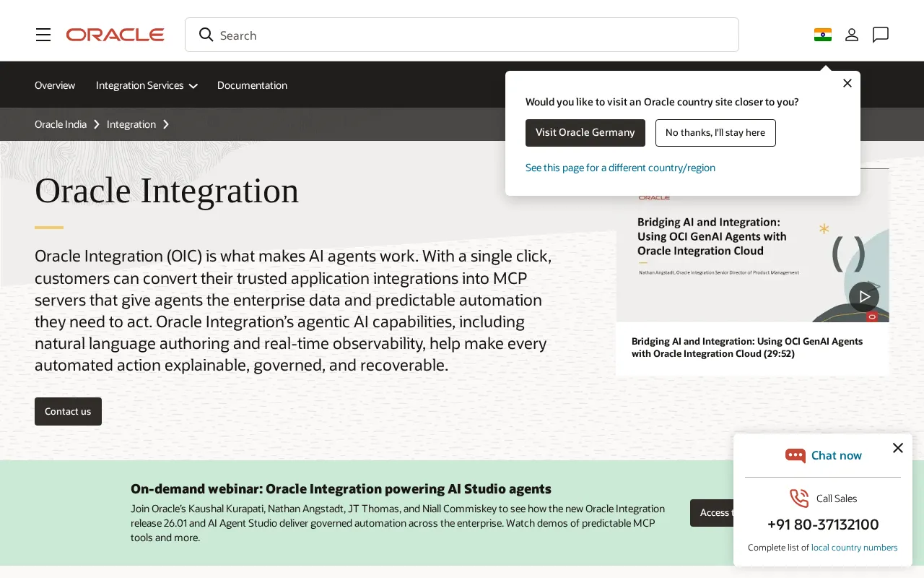Click the chevron after Integration breadcrumb
924x578 pixels.
click(166, 124)
